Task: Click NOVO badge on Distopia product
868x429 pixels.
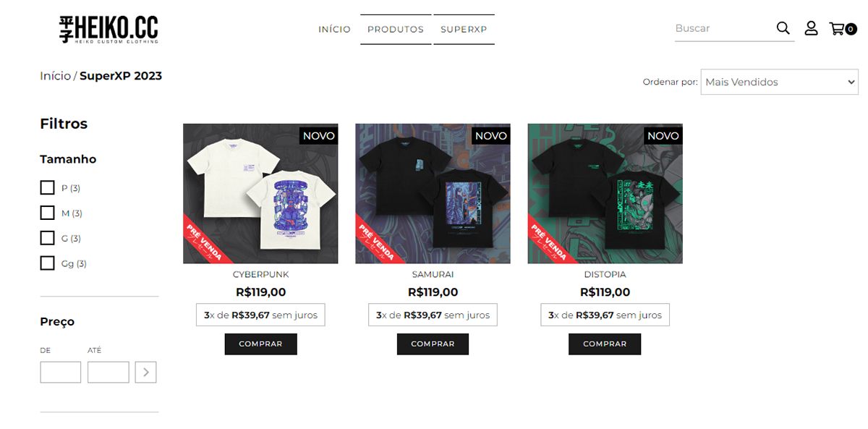Action: coord(663,135)
